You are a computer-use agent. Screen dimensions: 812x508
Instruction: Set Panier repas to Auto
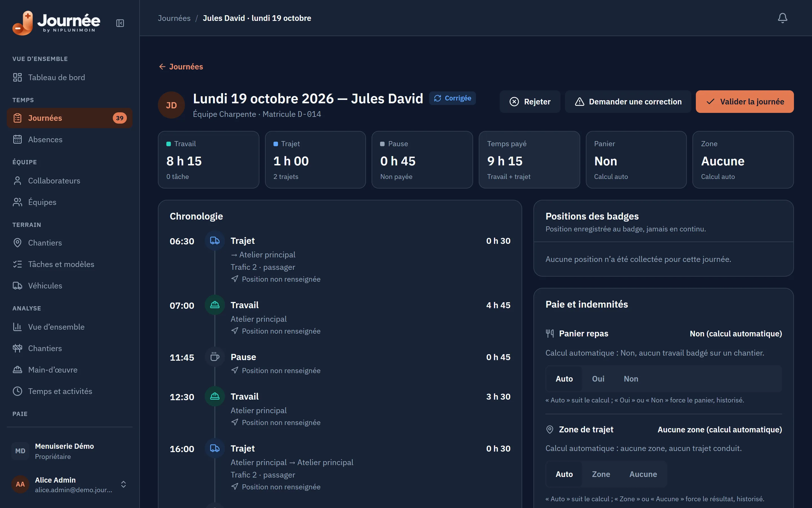tap(564, 379)
